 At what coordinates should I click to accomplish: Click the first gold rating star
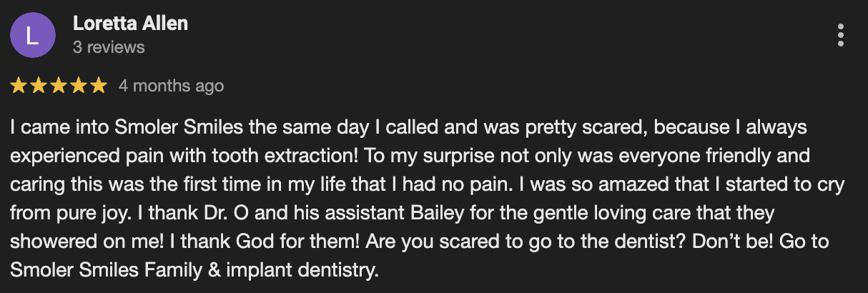[x=19, y=86]
